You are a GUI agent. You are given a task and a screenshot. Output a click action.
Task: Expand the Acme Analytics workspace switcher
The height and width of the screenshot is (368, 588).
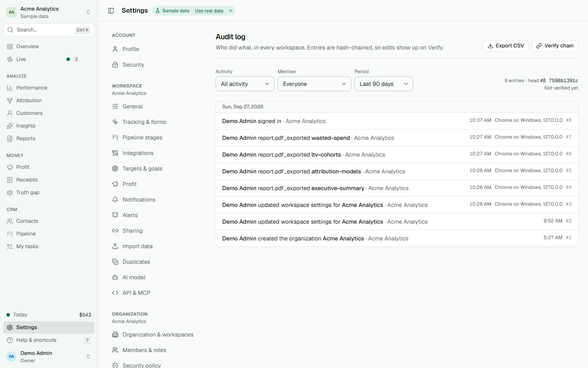49,12
